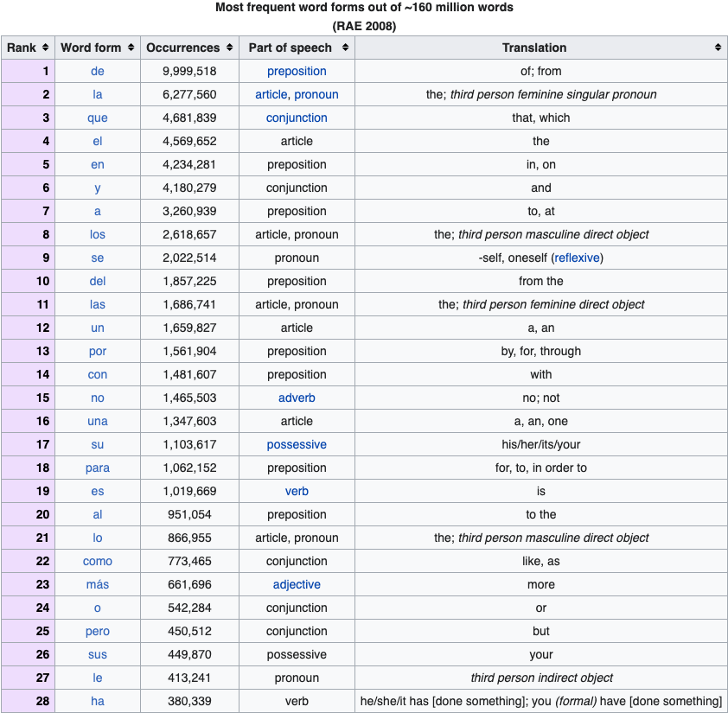Click the 'article' link in la row
The height and width of the screenshot is (713, 728).
pyautogui.click(x=271, y=94)
